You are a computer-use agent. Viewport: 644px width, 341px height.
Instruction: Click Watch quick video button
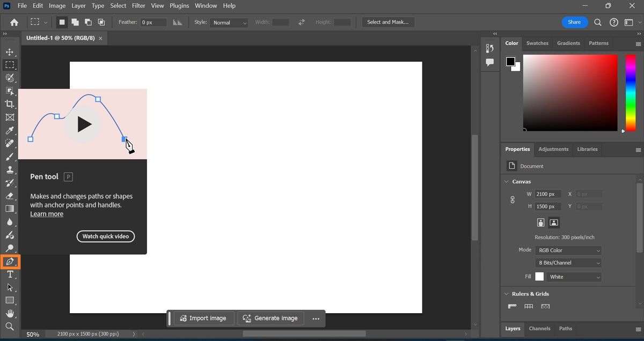pos(106,236)
